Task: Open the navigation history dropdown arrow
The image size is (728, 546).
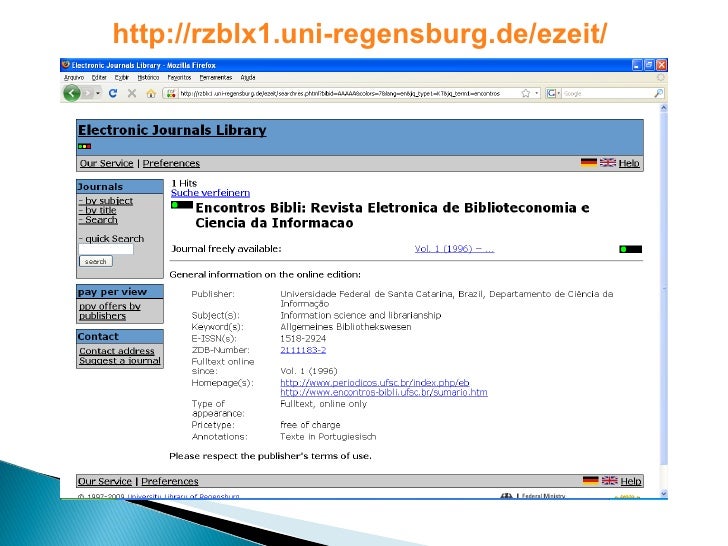Action: pyautogui.click(x=98, y=93)
